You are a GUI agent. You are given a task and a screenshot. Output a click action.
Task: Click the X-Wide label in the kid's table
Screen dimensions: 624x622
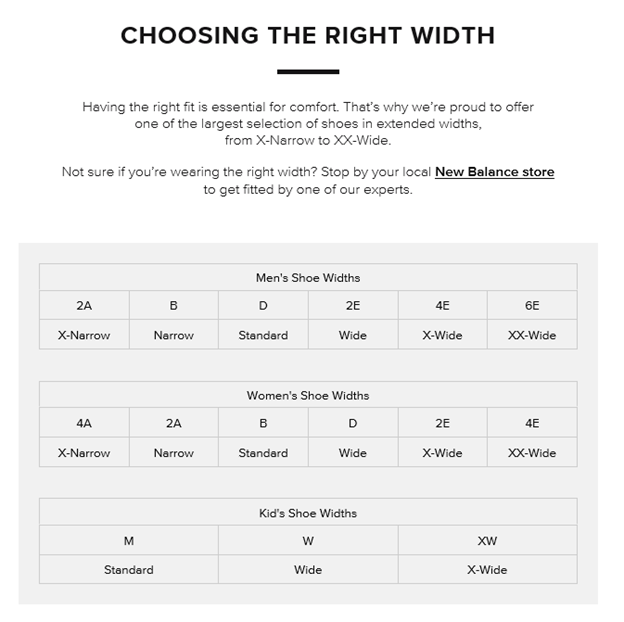click(487, 570)
